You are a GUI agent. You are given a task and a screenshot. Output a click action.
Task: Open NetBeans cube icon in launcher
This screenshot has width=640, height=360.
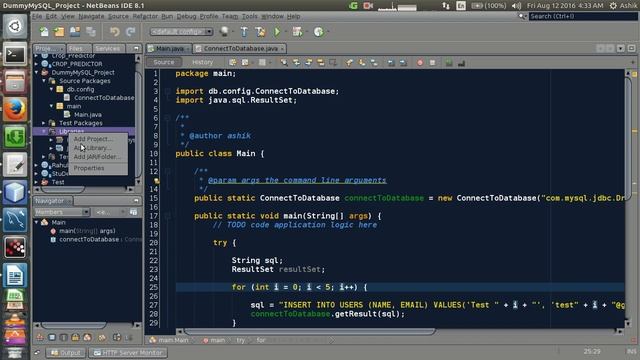pos(15,192)
